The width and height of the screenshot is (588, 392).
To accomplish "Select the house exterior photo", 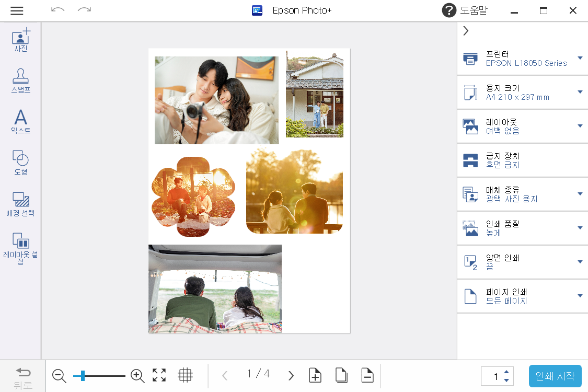I will pos(315,94).
